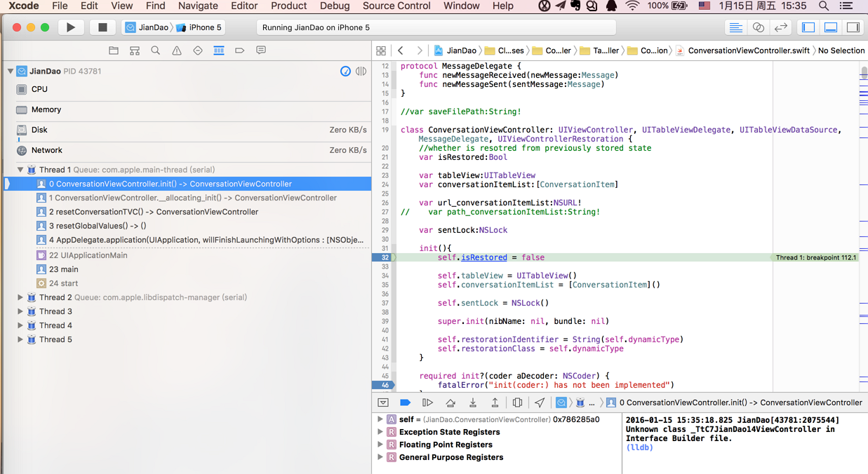Click Step Over in debug bar
Screen dimensions: 868x474
coord(450,402)
